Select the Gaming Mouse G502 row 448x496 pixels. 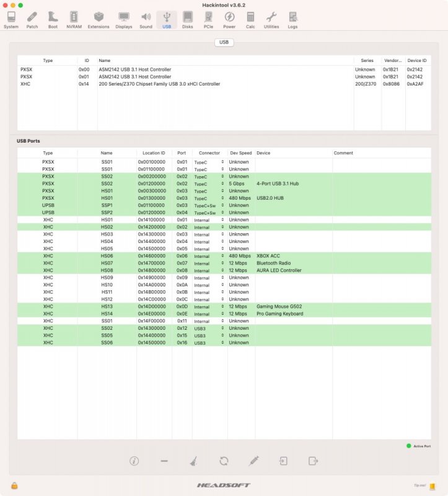pos(224,306)
